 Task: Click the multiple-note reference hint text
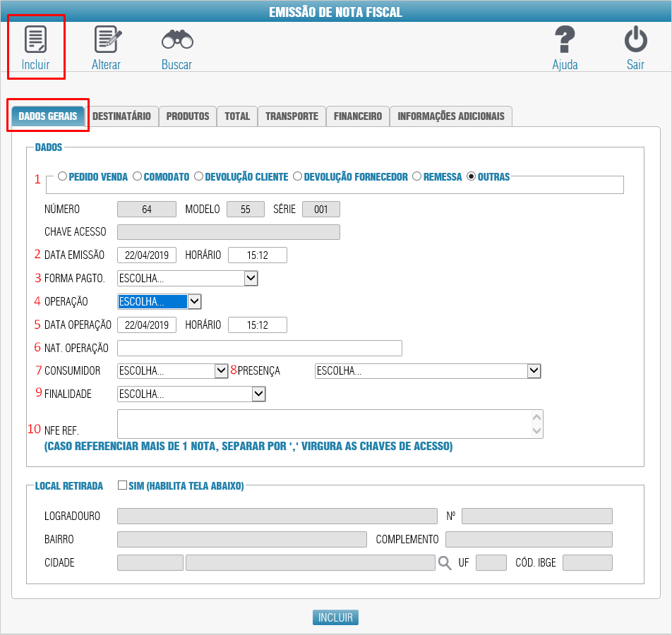pos(248,446)
